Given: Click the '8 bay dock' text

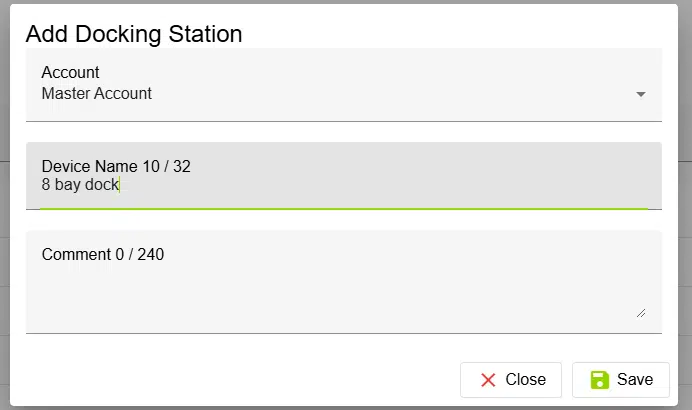Looking at the screenshot, I should click(x=80, y=185).
